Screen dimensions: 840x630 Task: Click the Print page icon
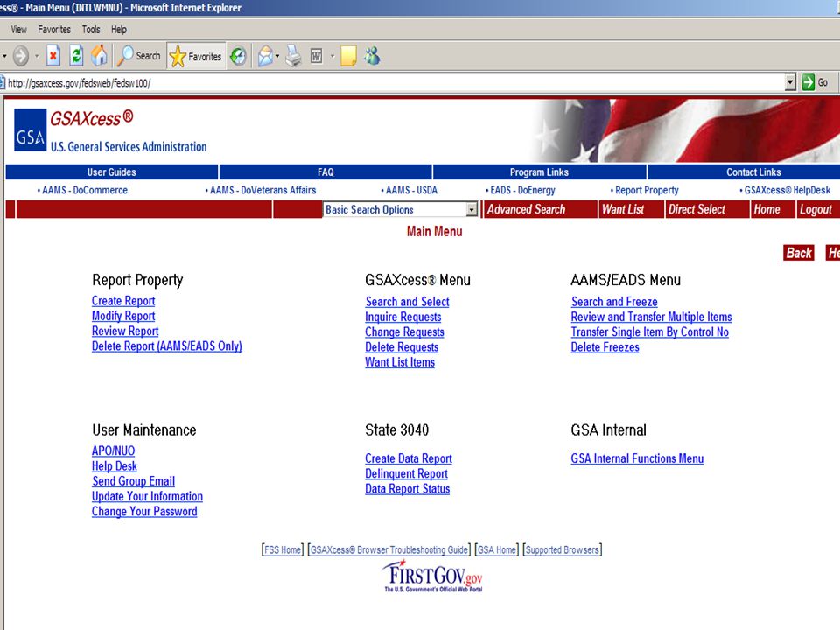pos(293,56)
